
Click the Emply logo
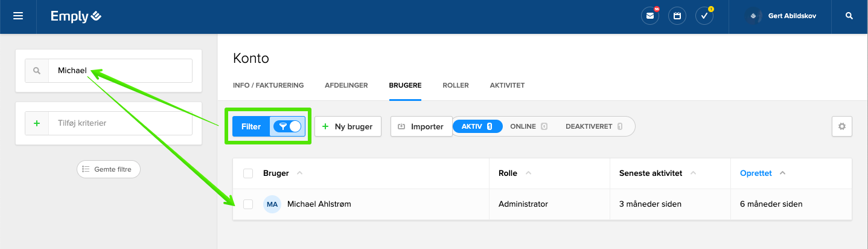coord(76,16)
